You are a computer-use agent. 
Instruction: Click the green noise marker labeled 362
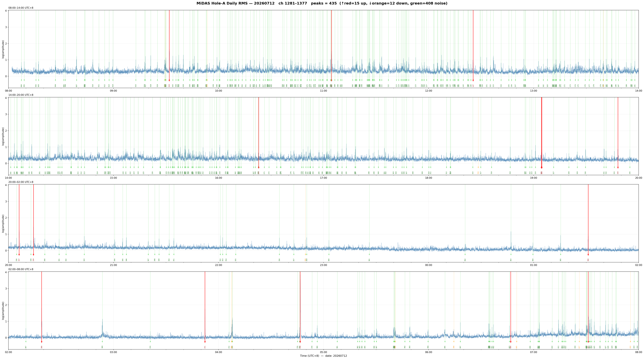pos(465,254)
